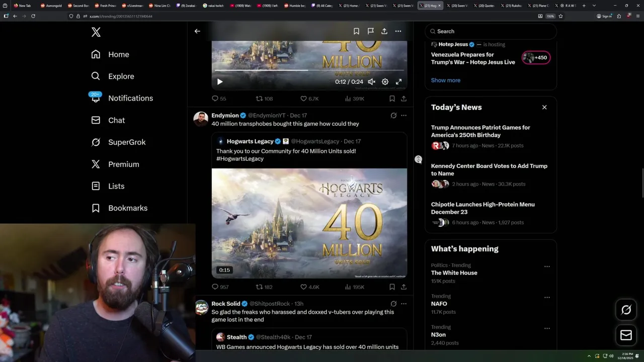
Task: Like Endymion's post with 4.6K likes
Action: click(x=309, y=287)
